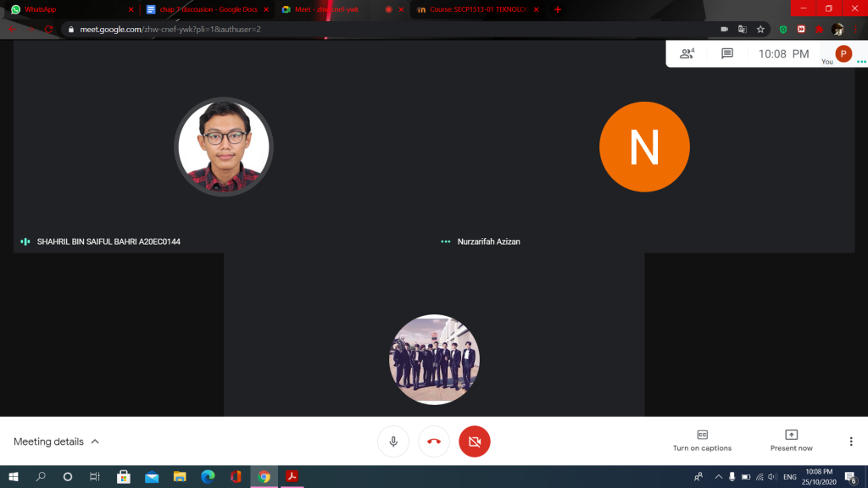Viewport: 868px width, 488px height.
Task: Open Adobe Acrobat from the taskbar
Action: pos(292,477)
